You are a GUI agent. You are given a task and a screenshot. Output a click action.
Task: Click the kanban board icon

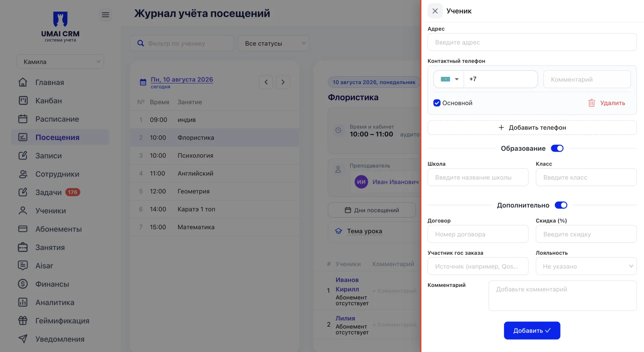[x=23, y=101]
